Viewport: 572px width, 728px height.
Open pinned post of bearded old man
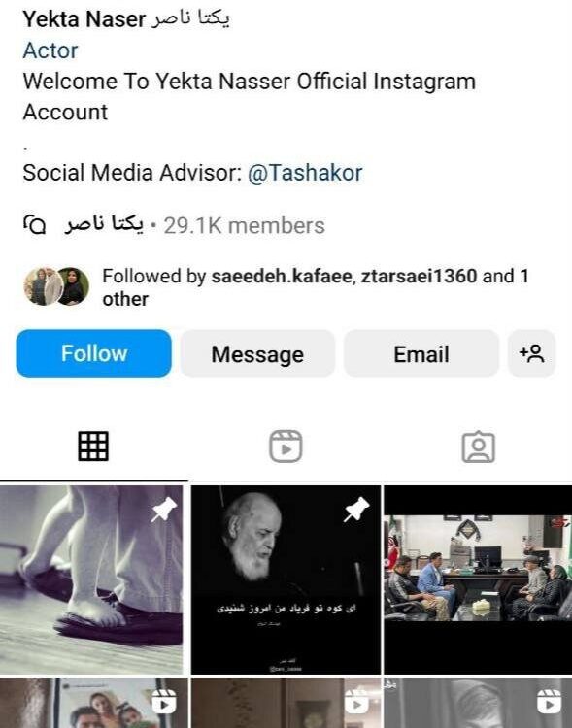tap(286, 579)
